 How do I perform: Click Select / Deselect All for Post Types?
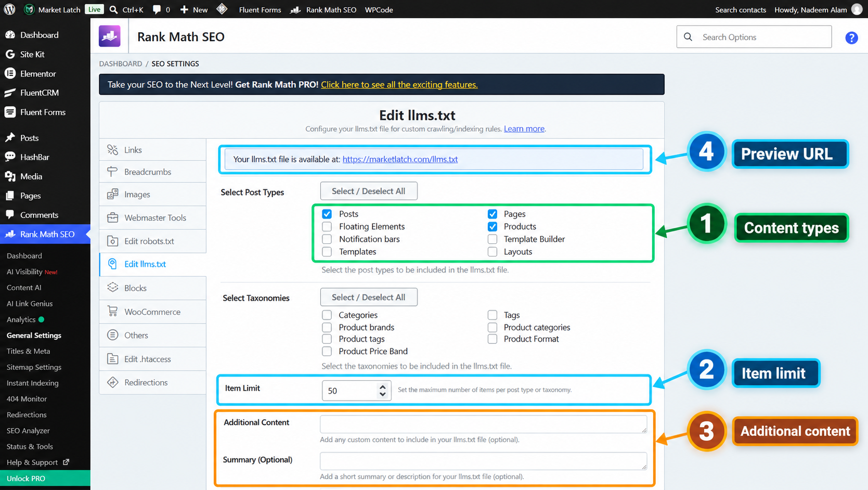click(x=369, y=191)
